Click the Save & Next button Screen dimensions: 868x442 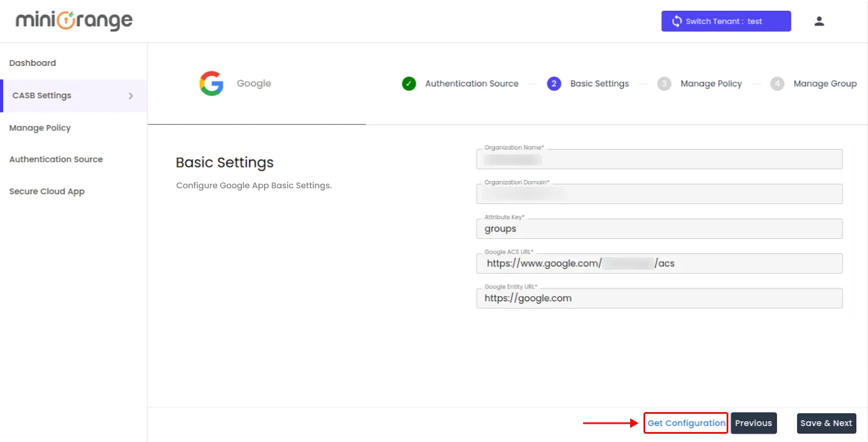(x=826, y=423)
